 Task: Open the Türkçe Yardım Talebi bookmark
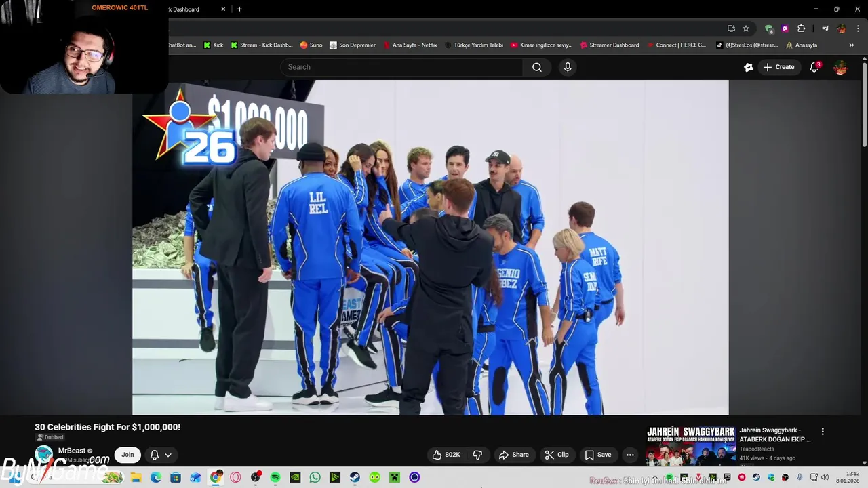(x=474, y=45)
